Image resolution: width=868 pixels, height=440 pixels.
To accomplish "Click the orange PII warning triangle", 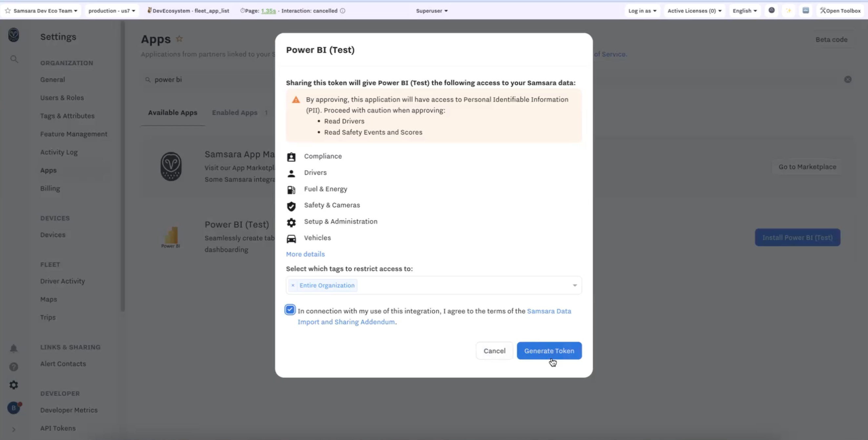I will coord(296,100).
